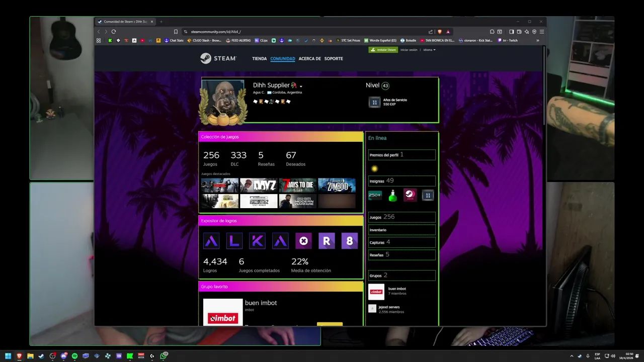The height and width of the screenshot is (362, 644).
Task: Expand the idioma language dropdown
Action: pyautogui.click(x=429, y=50)
